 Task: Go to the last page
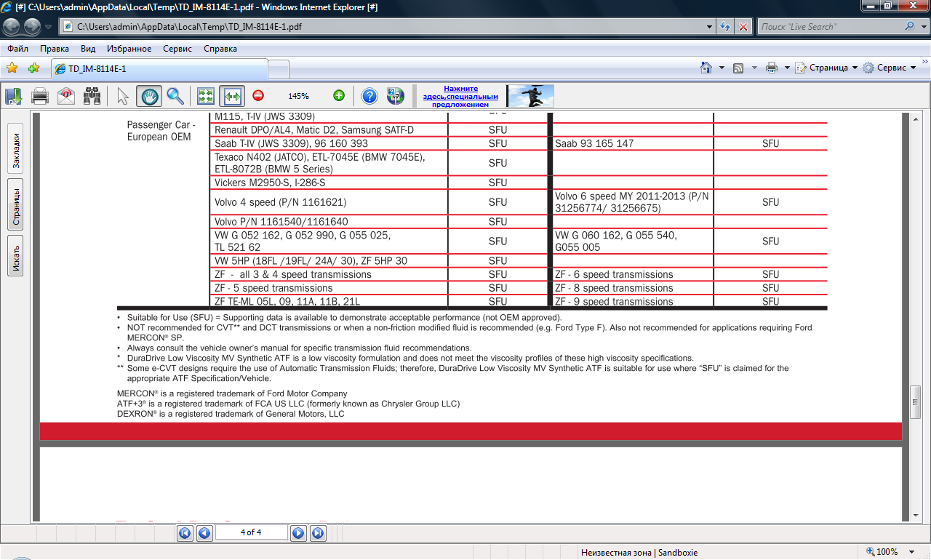(x=318, y=533)
